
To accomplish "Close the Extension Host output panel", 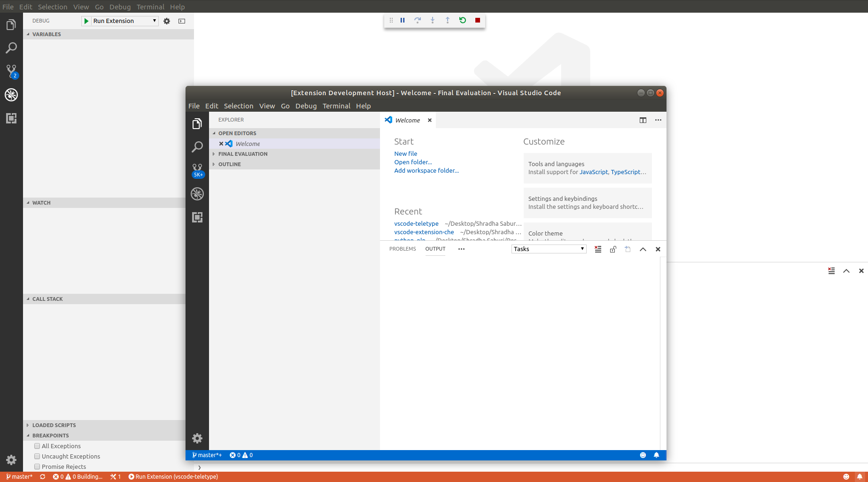I will 658,249.
